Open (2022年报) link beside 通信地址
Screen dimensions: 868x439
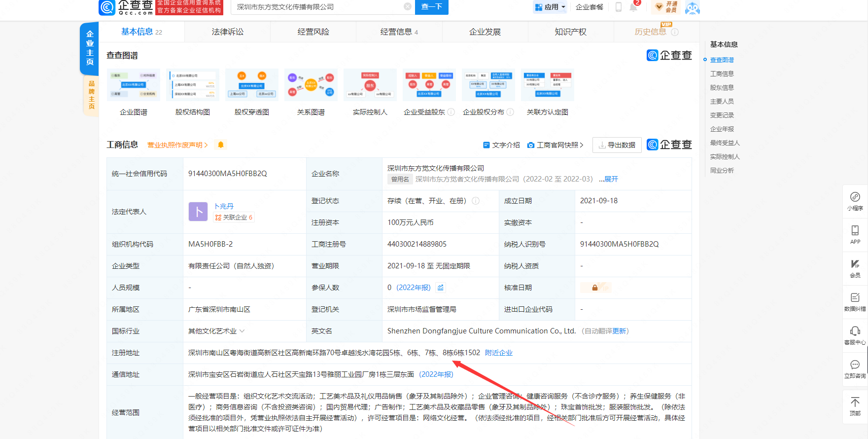[436, 374]
